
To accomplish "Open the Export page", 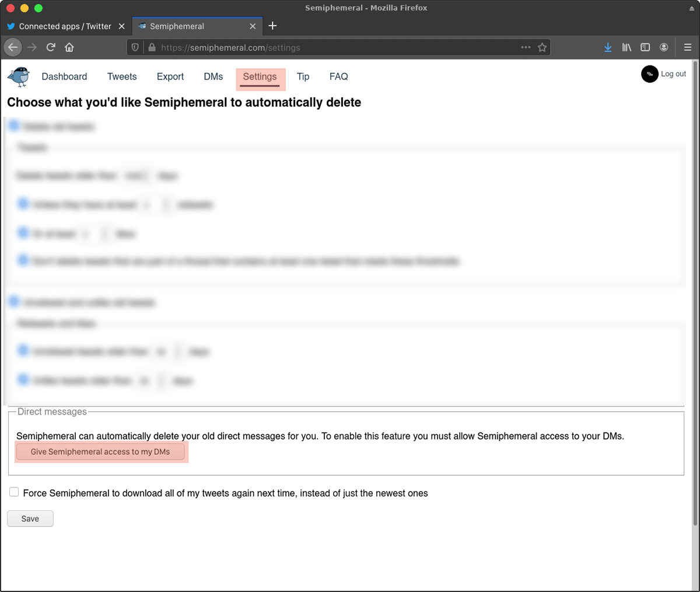I will 170,76.
